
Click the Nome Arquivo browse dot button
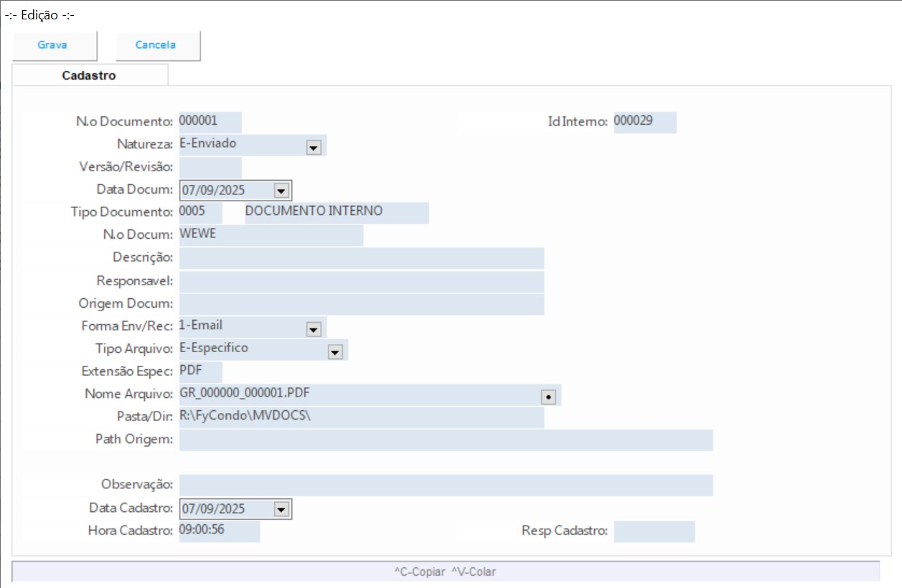point(548,397)
